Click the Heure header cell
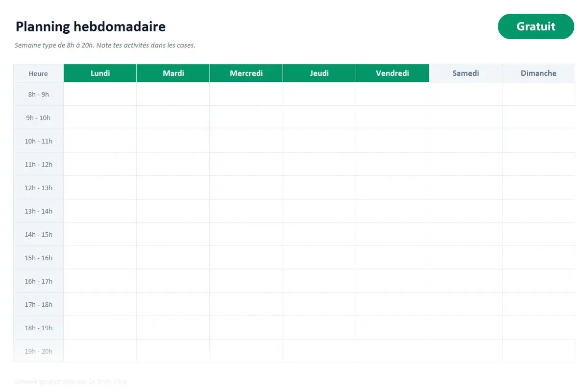Image resolution: width=588 pixels, height=392 pixels. [x=38, y=73]
